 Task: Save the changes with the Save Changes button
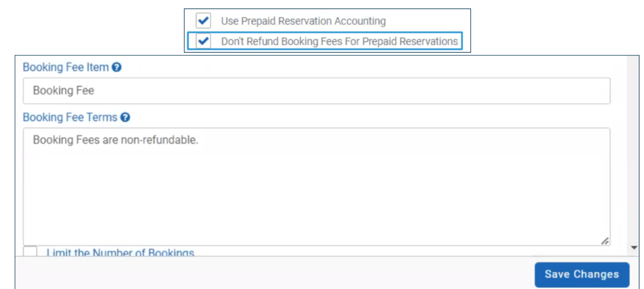(582, 275)
